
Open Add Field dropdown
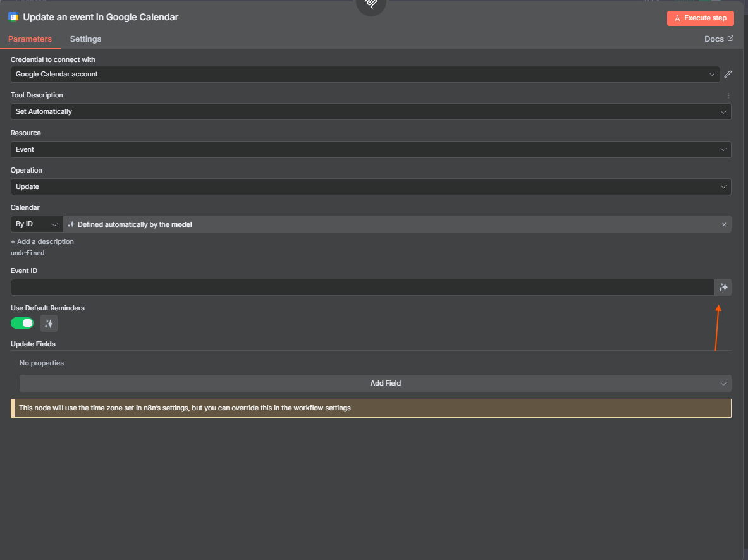tap(375, 383)
